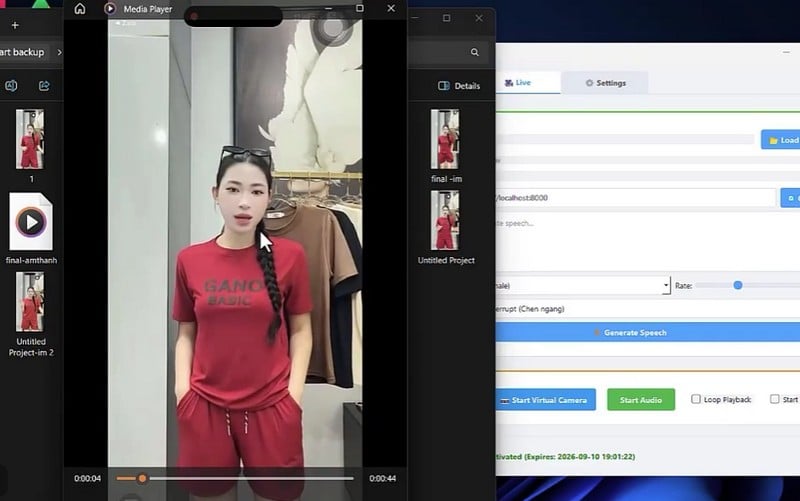The height and width of the screenshot is (501, 800).
Task: Toggle the Details pane button
Action: (459, 86)
